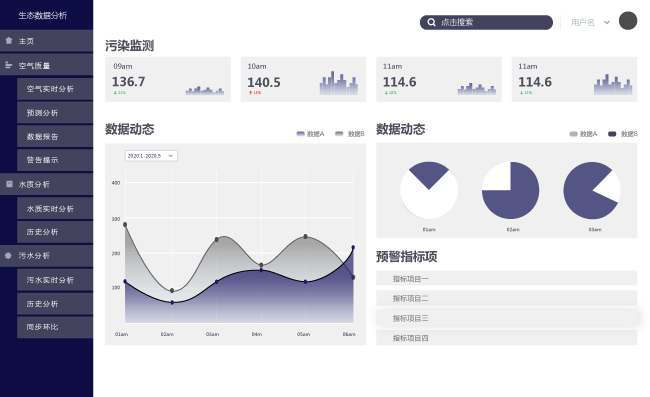This screenshot has width=650, height=397.
Task: Click the 02am pie chart
Action: (x=511, y=190)
